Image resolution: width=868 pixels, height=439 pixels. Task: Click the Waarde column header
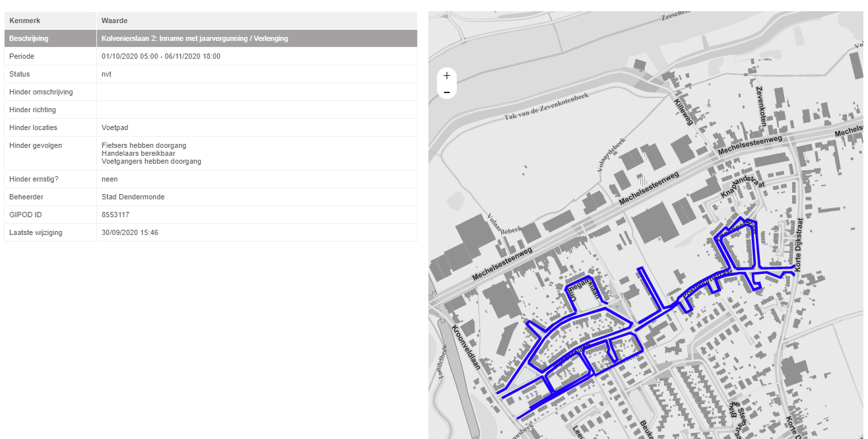click(114, 21)
